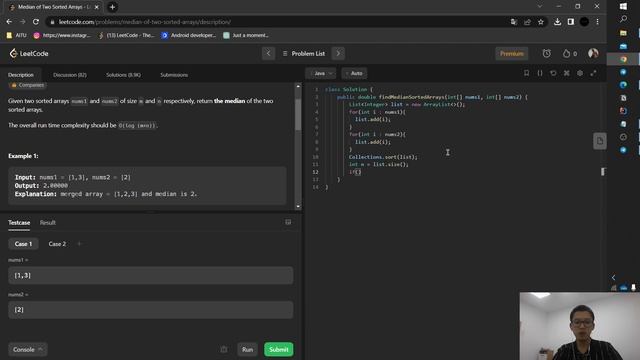The width and height of the screenshot is (640, 360).
Task: Switch to the Description tab
Action: tap(21, 75)
